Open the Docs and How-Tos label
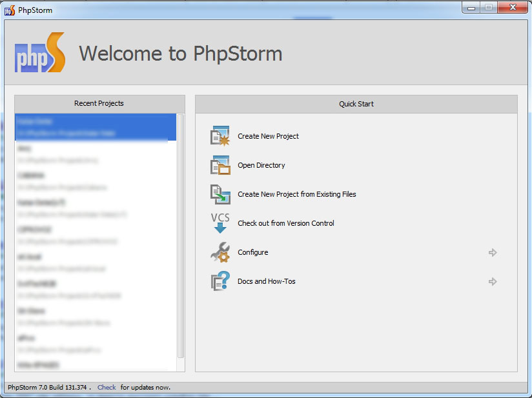 pyautogui.click(x=267, y=281)
